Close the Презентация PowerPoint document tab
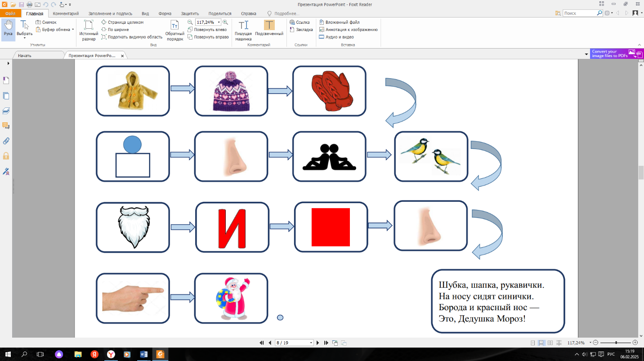The height and width of the screenshot is (361, 644). (x=121, y=56)
